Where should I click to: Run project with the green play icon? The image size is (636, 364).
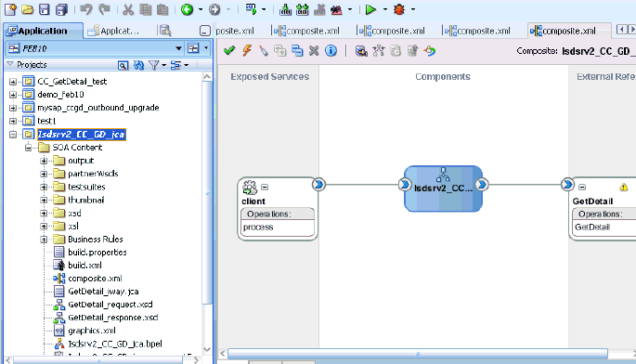pyautogui.click(x=370, y=9)
